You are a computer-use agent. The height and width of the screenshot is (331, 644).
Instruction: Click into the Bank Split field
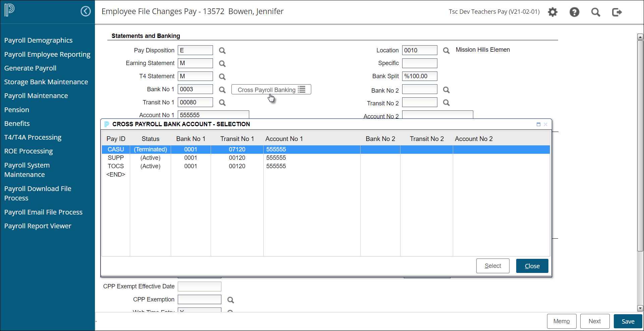(x=419, y=76)
